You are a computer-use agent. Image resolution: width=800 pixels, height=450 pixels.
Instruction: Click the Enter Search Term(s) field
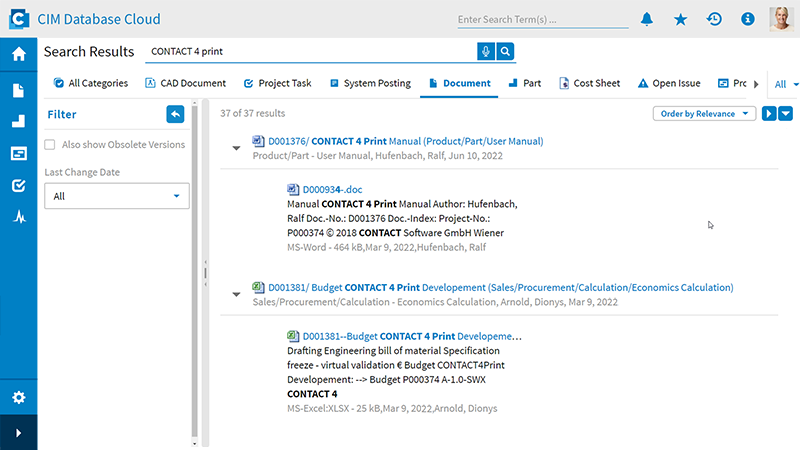[540, 19]
